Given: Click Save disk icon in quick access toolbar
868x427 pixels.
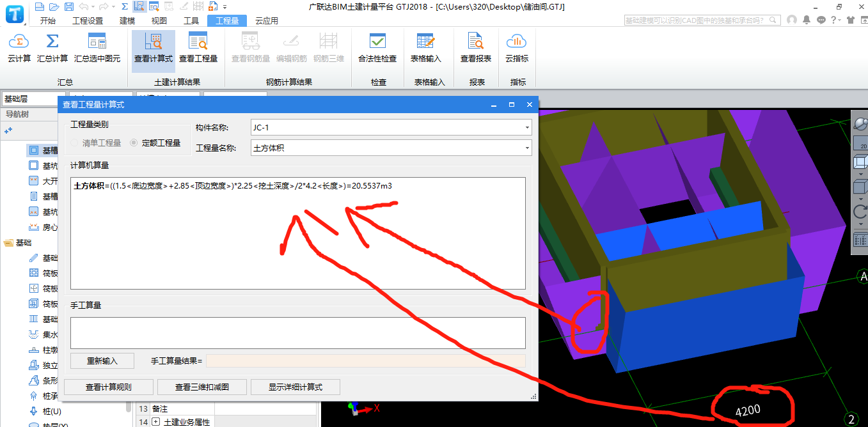Looking at the screenshot, I should 68,6.
